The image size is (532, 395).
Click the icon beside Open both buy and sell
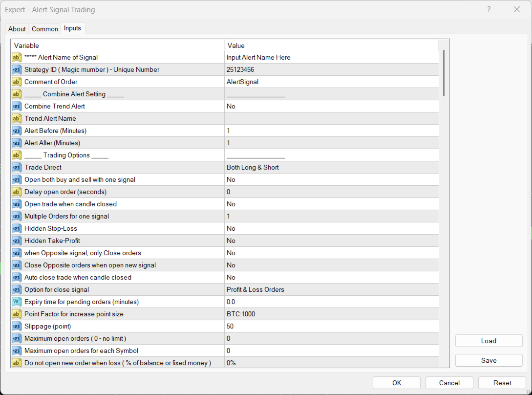coord(16,180)
